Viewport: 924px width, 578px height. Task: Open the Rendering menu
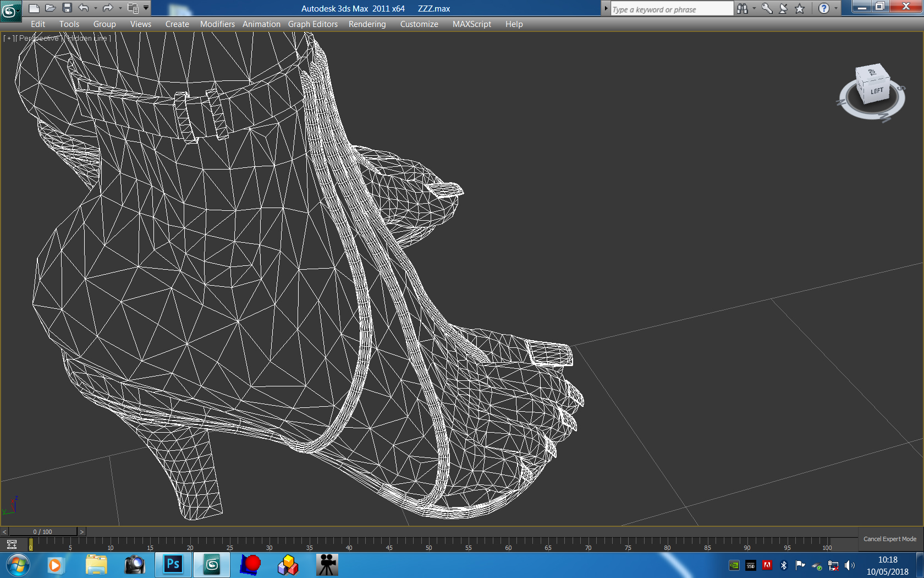(x=367, y=24)
